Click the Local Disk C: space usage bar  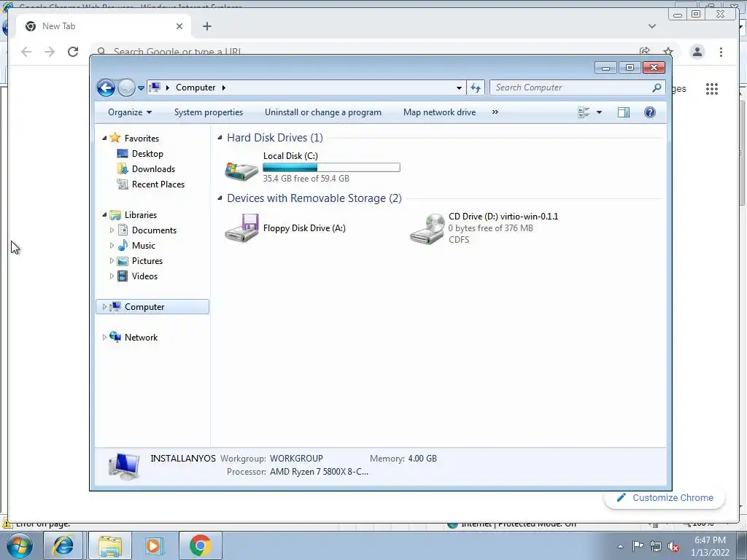coord(331,167)
